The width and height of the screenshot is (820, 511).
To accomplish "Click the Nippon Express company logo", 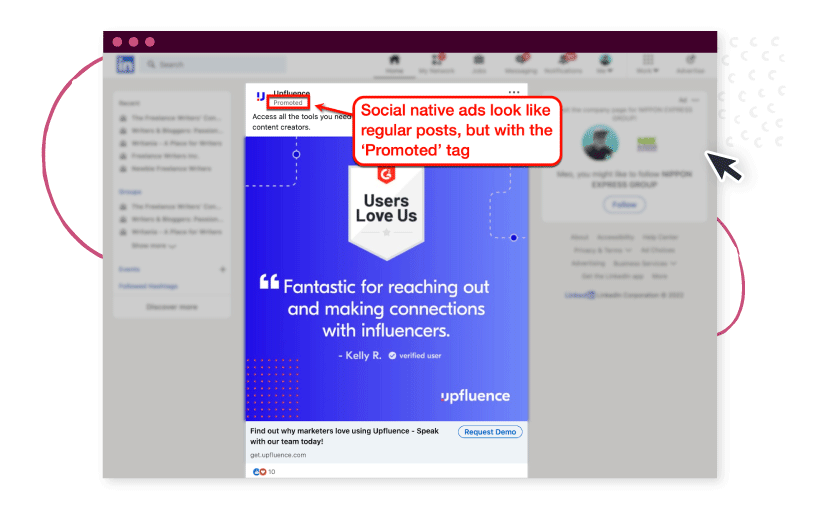I will click(x=647, y=143).
